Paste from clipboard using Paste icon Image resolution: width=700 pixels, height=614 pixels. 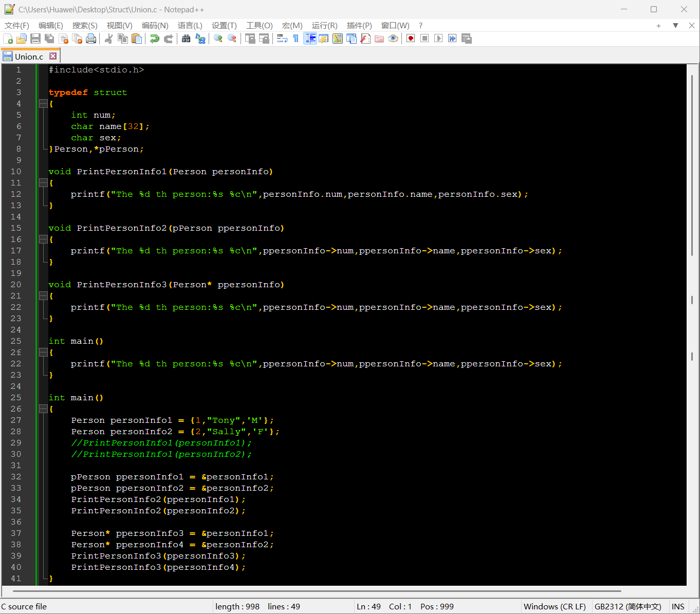pyautogui.click(x=137, y=39)
